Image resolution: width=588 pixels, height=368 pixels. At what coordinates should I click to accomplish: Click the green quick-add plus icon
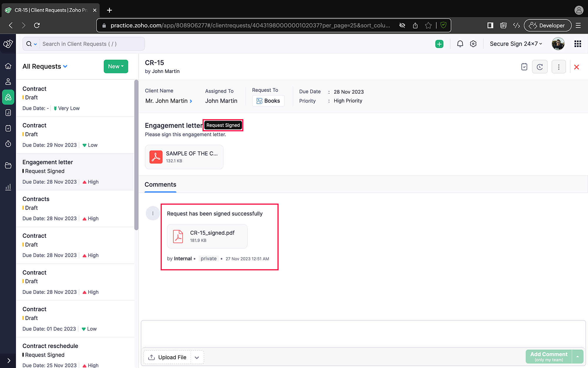click(439, 44)
